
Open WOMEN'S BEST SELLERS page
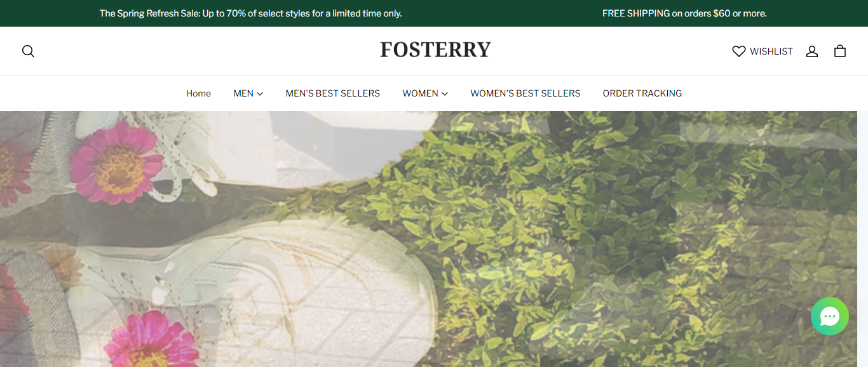tap(526, 93)
